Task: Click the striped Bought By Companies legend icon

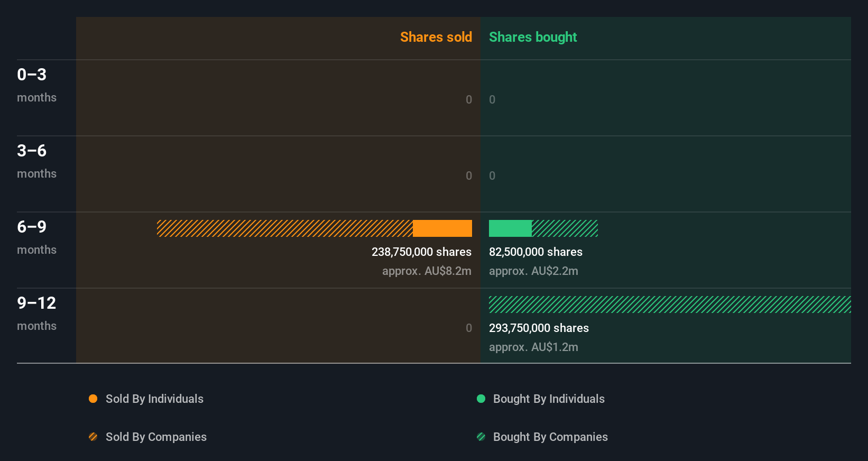Action: (x=481, y=437)
